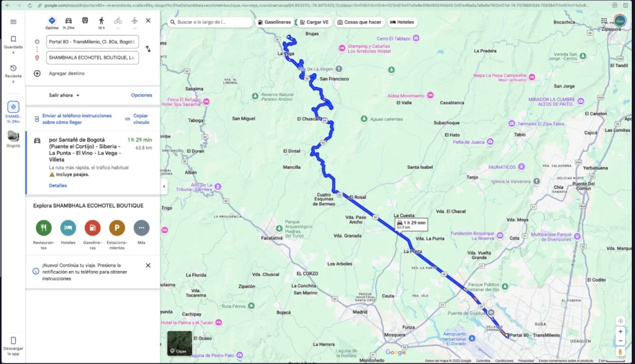Viewport: 635px width, 364px height.
Task: Select cycling travel mode
Action: click(118, 21)
